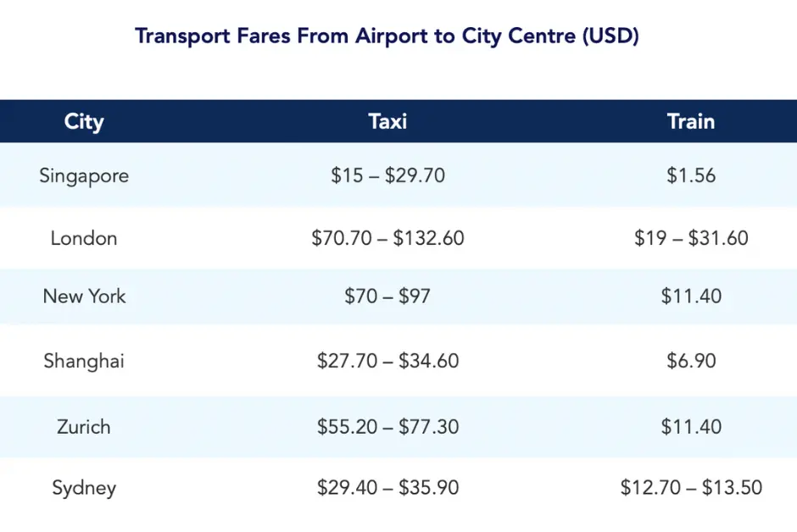Click Shanghai train fare $6.90
The image size is (797, 532).
tap(690, 361)
